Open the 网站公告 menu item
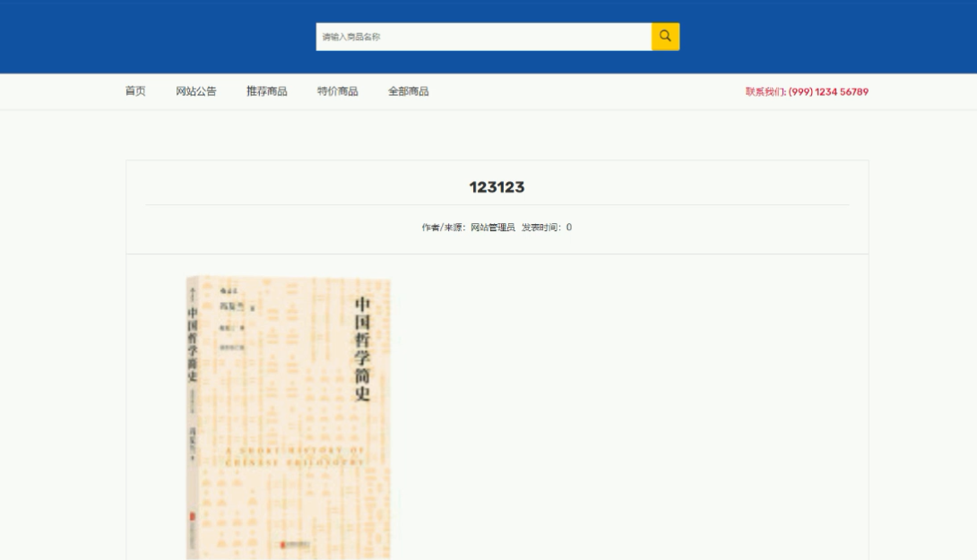 click(x=195, y=91)
